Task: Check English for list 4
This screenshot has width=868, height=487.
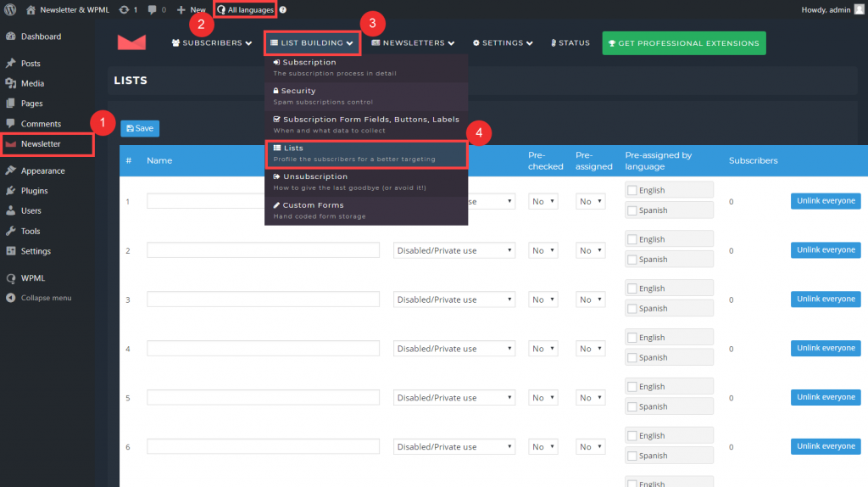Action: [632, 338]
